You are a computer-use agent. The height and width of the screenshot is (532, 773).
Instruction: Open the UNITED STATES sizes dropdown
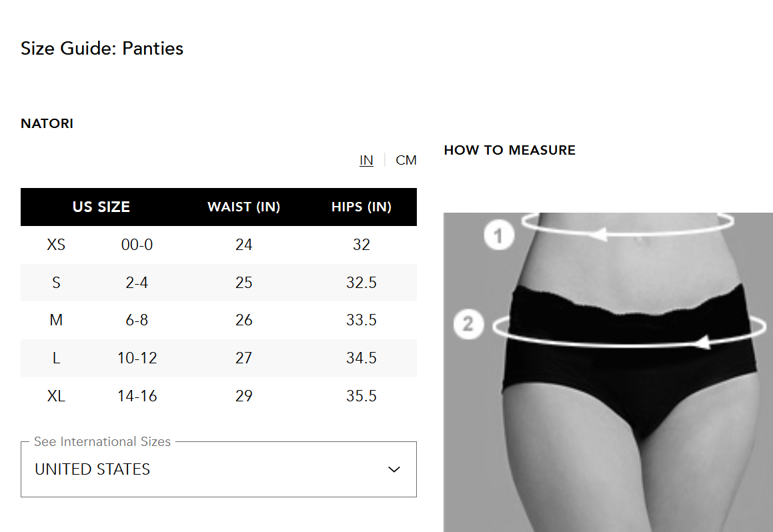click(218, 469)
